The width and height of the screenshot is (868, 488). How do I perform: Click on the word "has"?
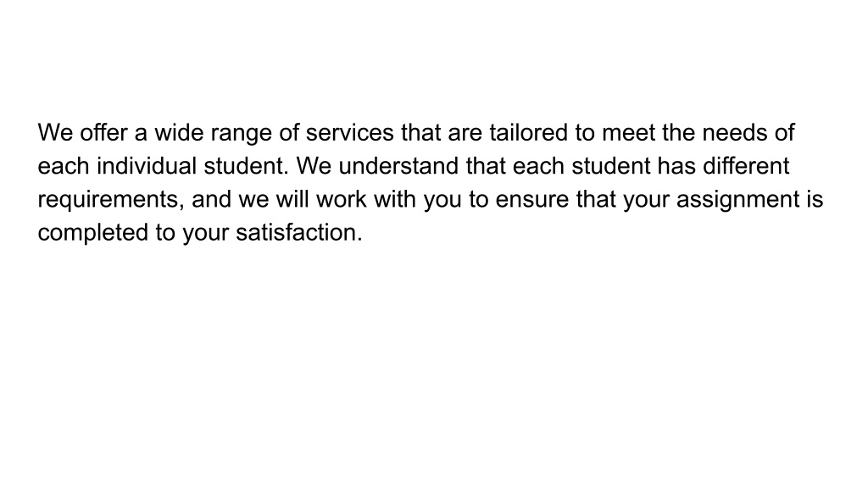click(676, 166)
